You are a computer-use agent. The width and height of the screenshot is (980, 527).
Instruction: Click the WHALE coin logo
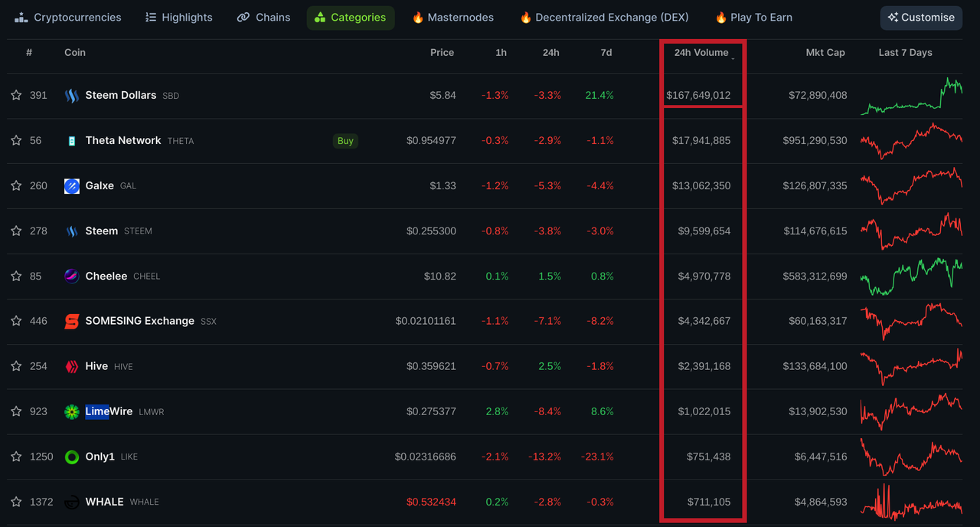[72, 502]
